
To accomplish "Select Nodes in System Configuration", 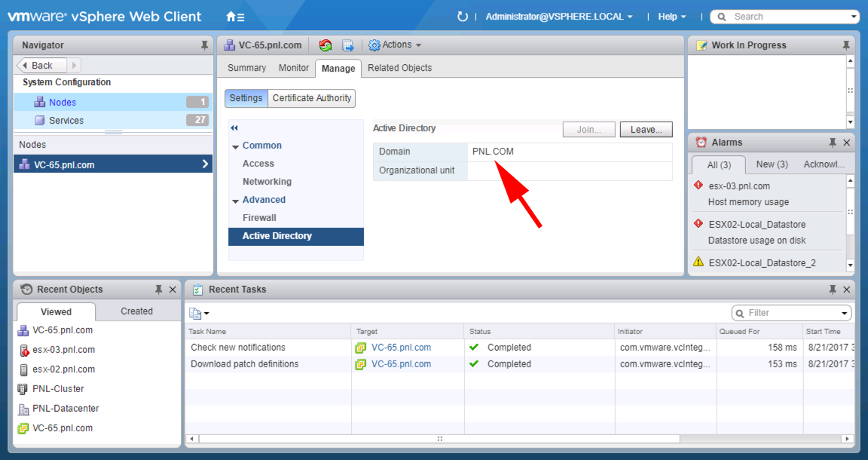I will click(113, 102).
